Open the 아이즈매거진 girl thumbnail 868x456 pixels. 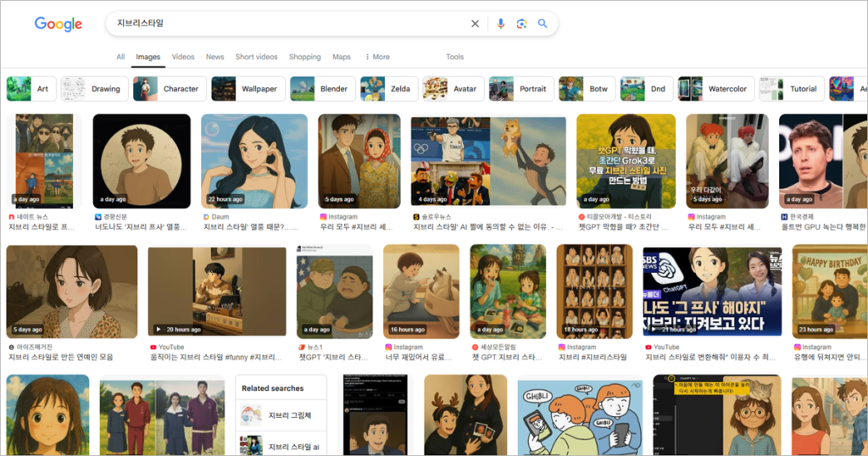72,292
